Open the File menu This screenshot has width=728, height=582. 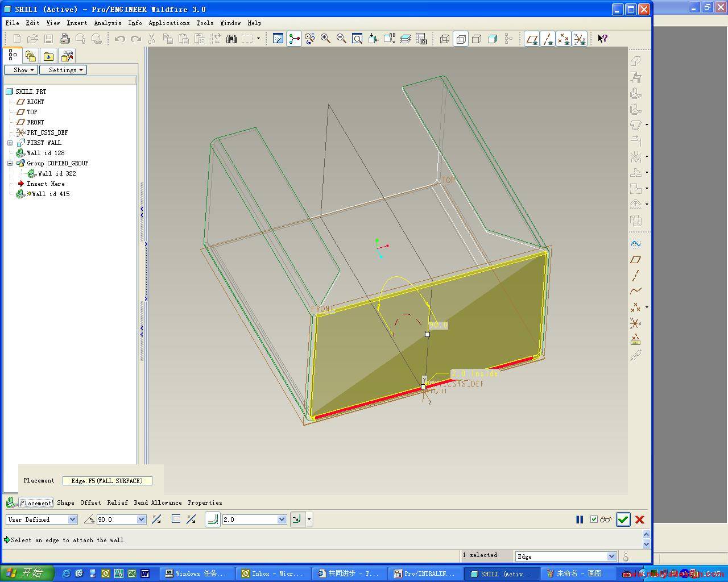pos(12,23)
